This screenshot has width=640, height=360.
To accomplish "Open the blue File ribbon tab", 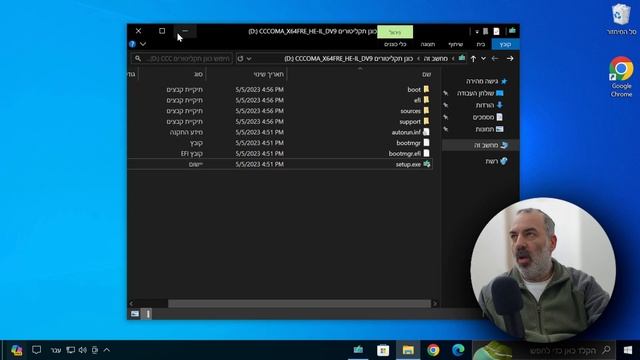I will coord(505,44).
